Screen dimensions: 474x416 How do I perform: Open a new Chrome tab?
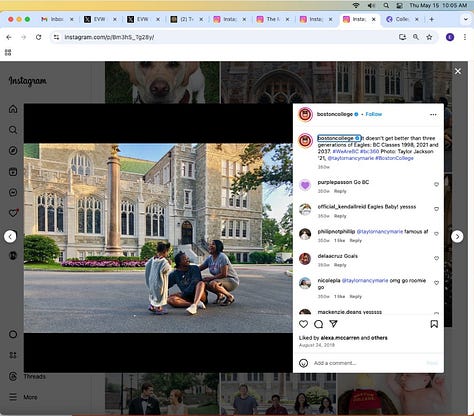pyautogui.click(x=432, y=19)
